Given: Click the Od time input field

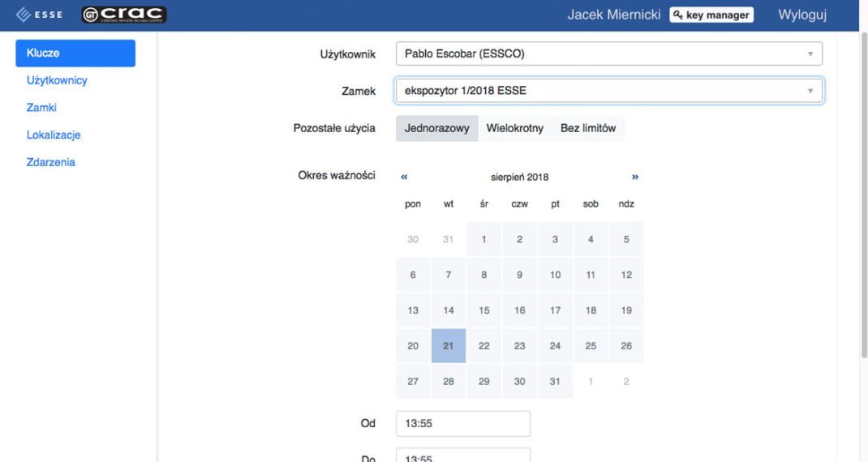Looking at the screenshot, I should 462,423.
